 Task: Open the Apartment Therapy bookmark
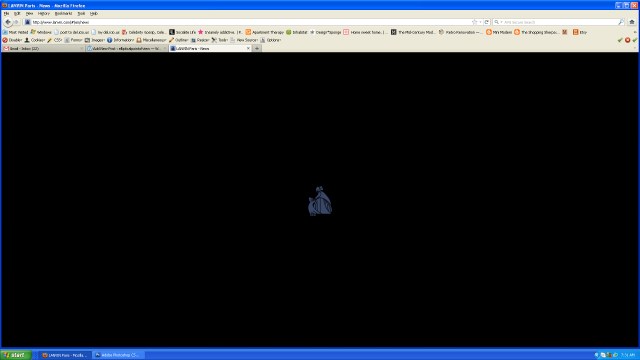264,32
